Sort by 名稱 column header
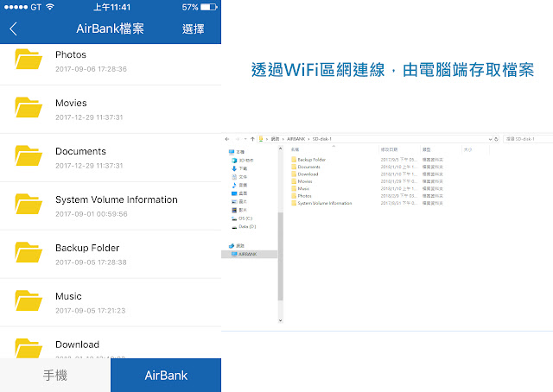 tap(296, 149)
